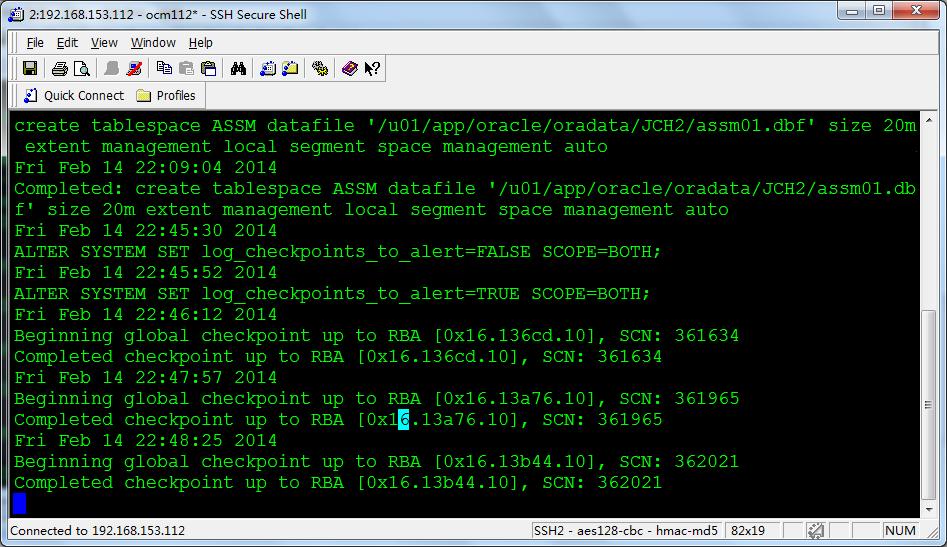Screen dimensions: 947x547
Task: Click line 'Fri Feb 14 22:09:04 2014'
Action: click(x=146, y=167)
